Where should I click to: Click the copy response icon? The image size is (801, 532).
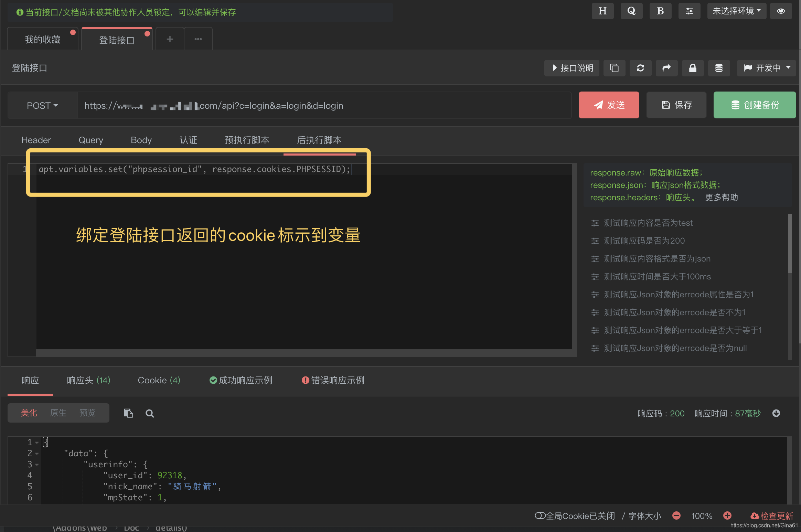[128, 413]
